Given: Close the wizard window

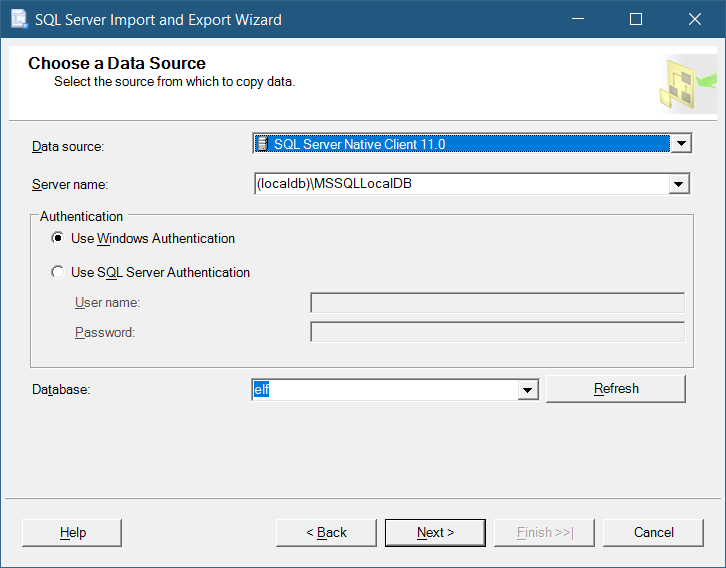Looking at the screenshot, I should coord(695,19).
